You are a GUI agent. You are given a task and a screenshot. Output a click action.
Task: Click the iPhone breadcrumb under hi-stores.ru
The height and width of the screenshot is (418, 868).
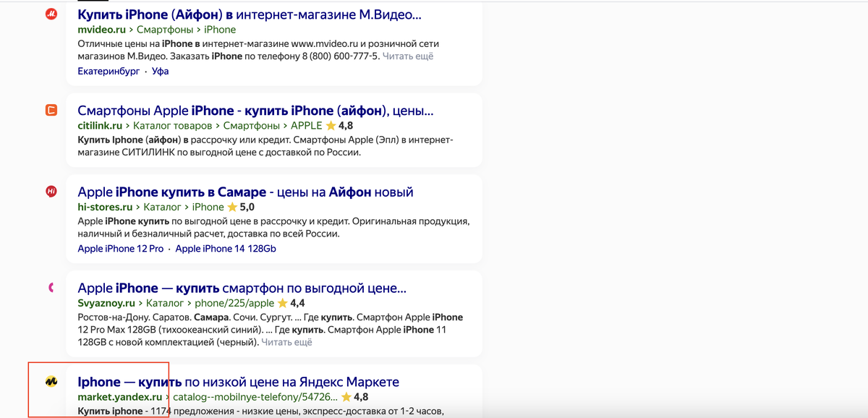coord(208,207)
